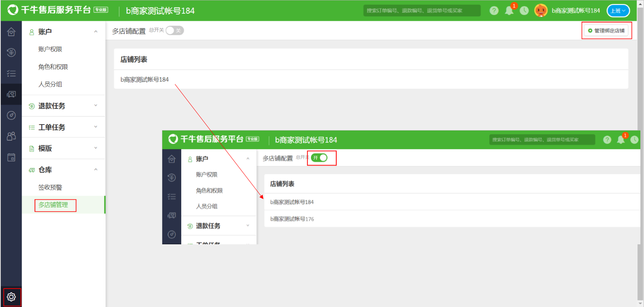The width and height of the screenshot is (644, 307).
Task: Click warehouse icon in inset screenshot sidebar
Action: [x=172, y=215]
